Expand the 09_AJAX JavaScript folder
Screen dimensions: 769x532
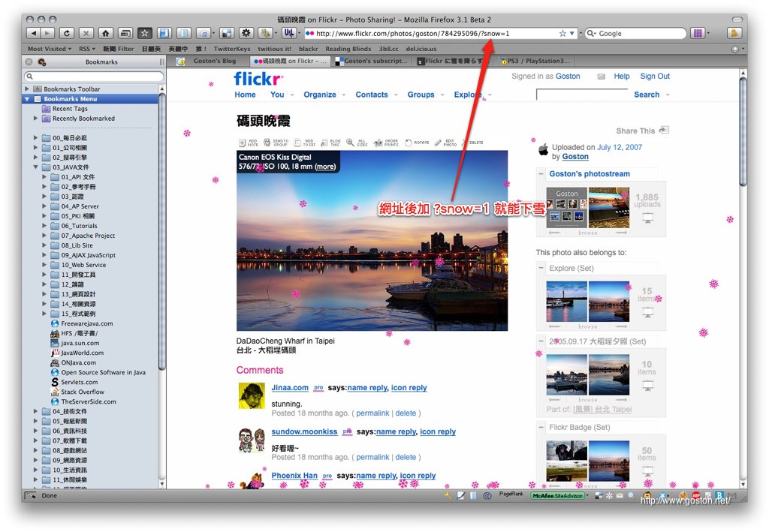44,255
